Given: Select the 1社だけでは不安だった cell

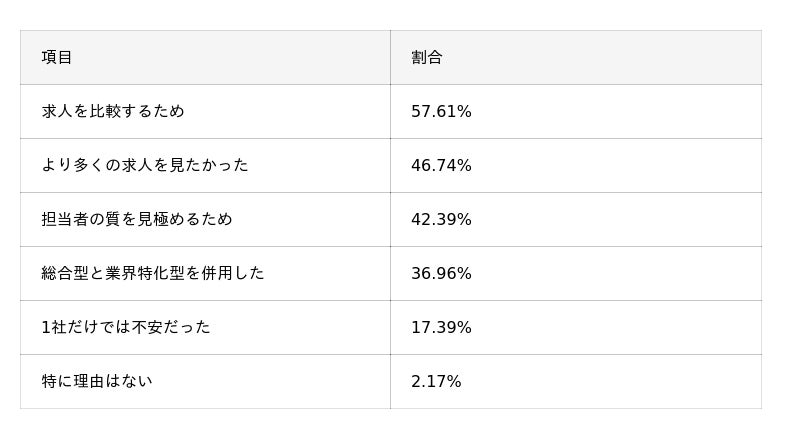Looking at the screenshot, I should (126, 328).
